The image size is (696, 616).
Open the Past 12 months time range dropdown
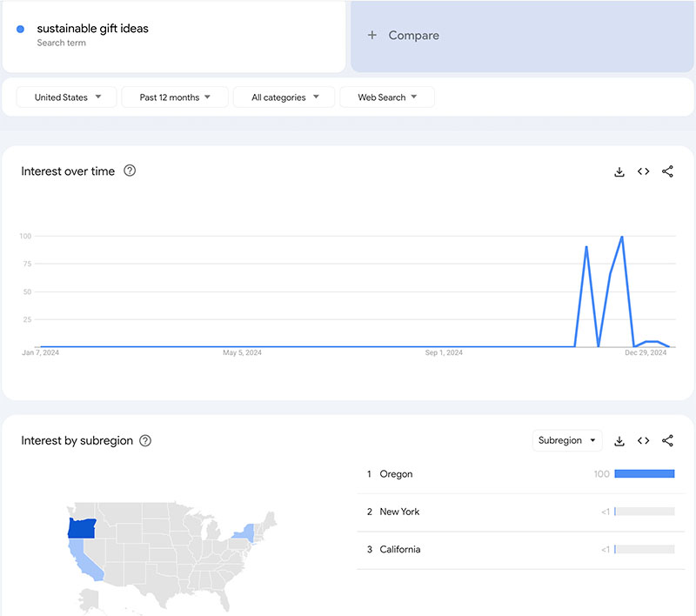point(174,97)
